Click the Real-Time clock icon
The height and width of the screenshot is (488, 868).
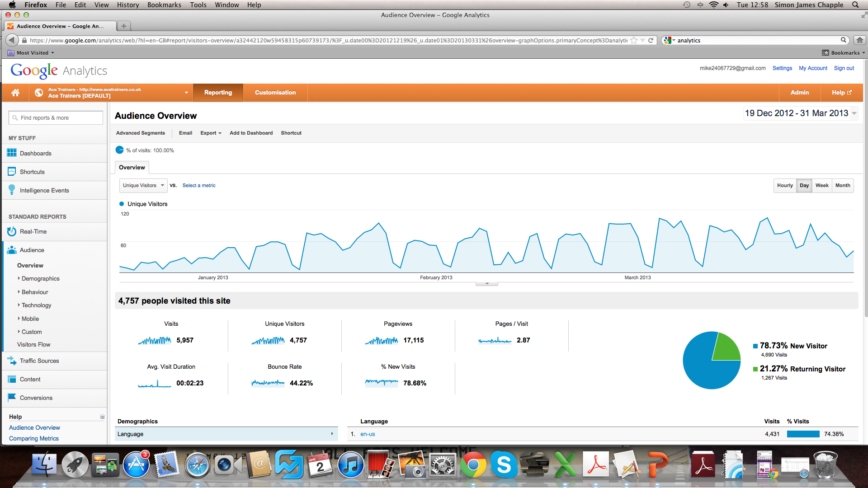click(12, 231)
